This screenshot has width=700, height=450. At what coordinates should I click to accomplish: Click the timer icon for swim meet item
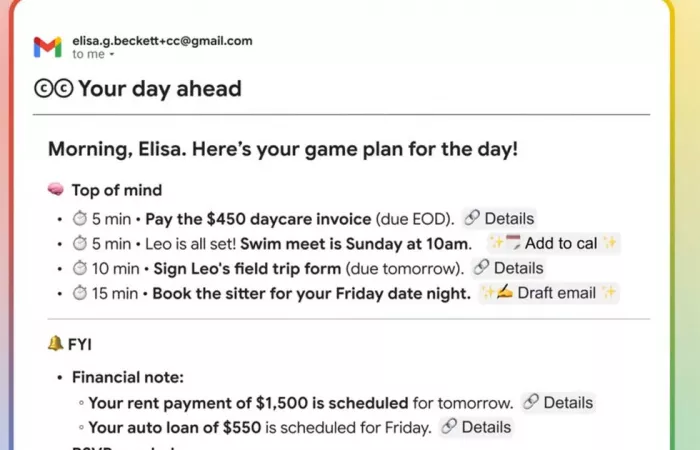(80, 244)
